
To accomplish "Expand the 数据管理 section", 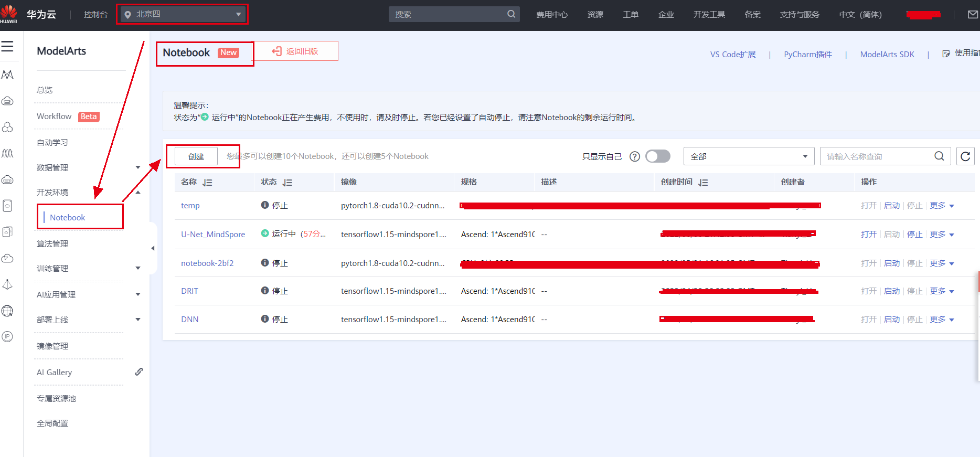I will 138,167.
